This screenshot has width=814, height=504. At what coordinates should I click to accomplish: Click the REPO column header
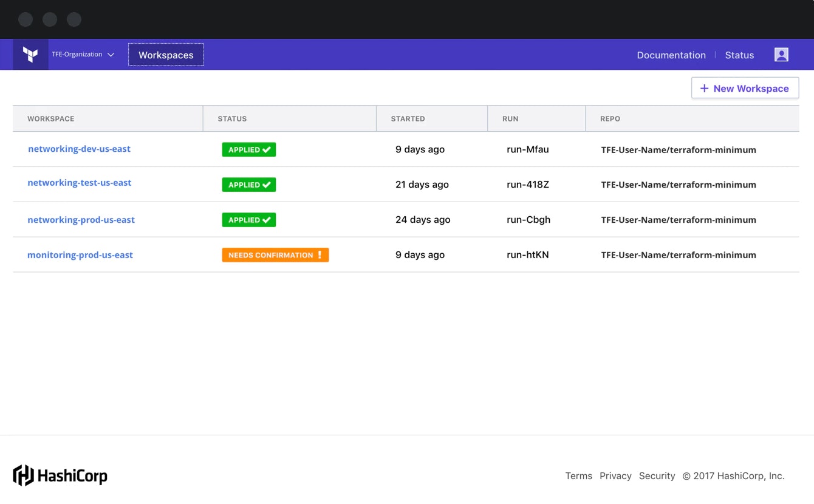point(693,118)
